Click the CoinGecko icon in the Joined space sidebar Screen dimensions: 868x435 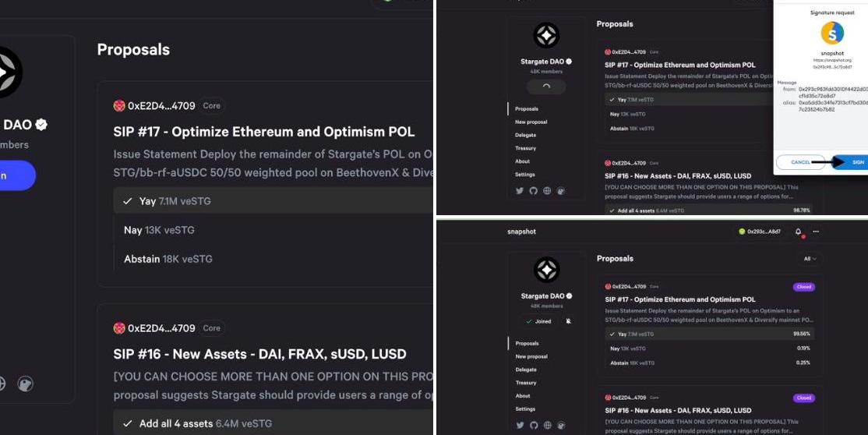point(560,425)
